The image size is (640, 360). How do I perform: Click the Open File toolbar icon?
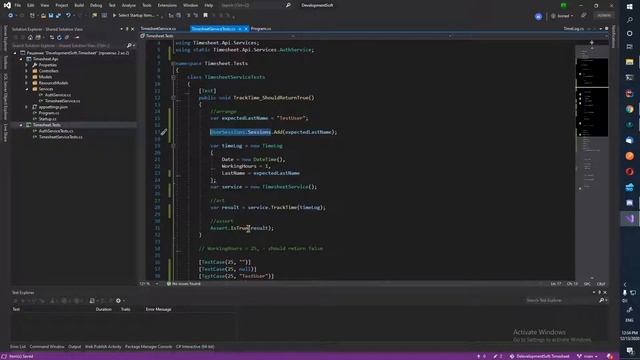pos(43,16)
